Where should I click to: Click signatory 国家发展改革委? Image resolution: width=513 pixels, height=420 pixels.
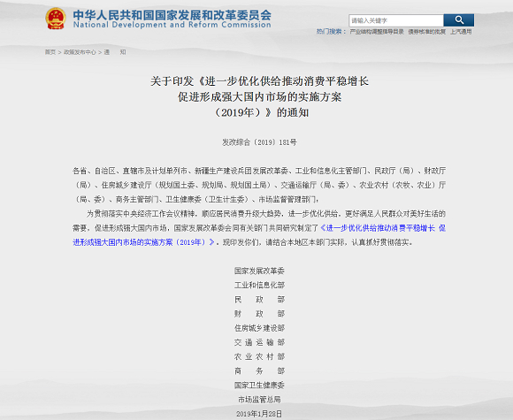pyautogui.click(x=259, y=271)
